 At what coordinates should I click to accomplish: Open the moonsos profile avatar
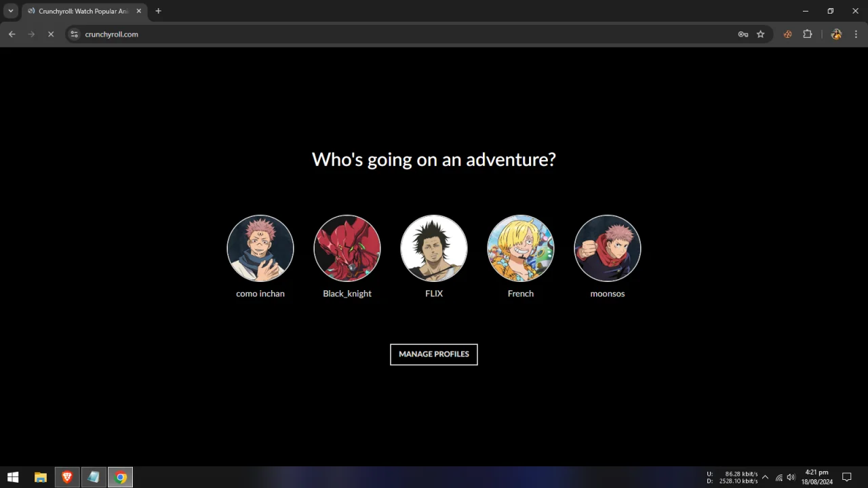tap(608, 248)
